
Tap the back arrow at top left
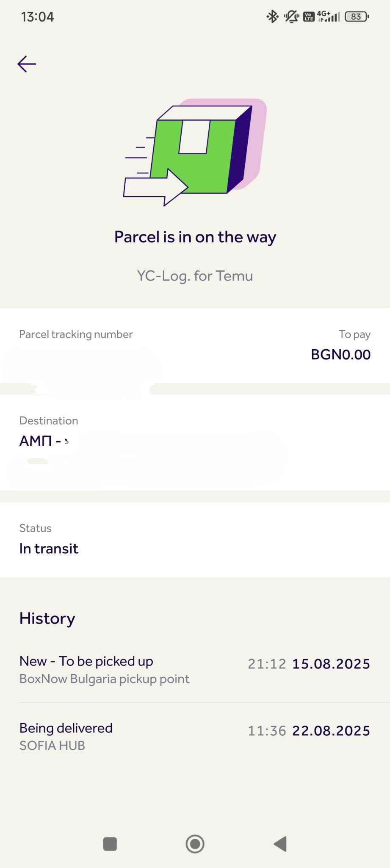pyautogui.click(x=27, y=64)
